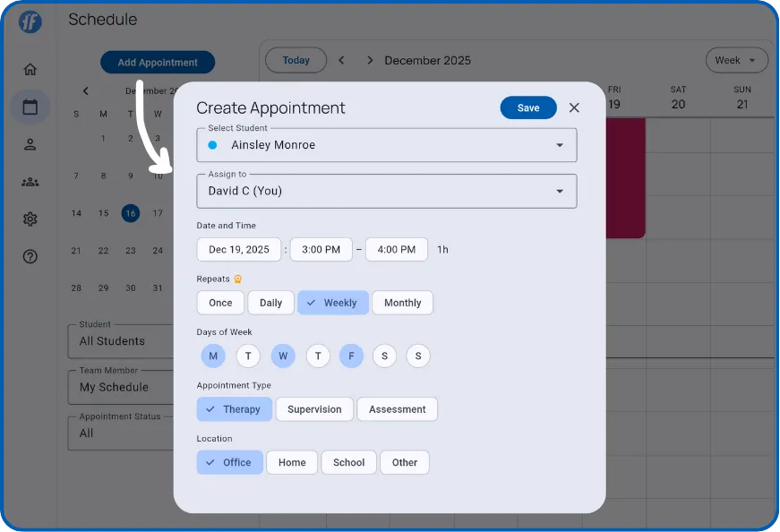The image size is (780, 532).
Task: Toggle Friday in Days of Week
Action: (351, 356)
